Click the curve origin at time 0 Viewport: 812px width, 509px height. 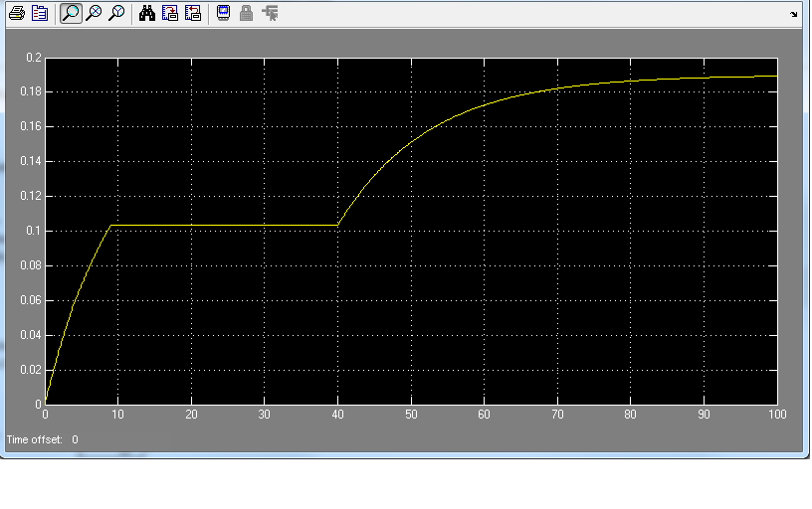tap(46, 403)
